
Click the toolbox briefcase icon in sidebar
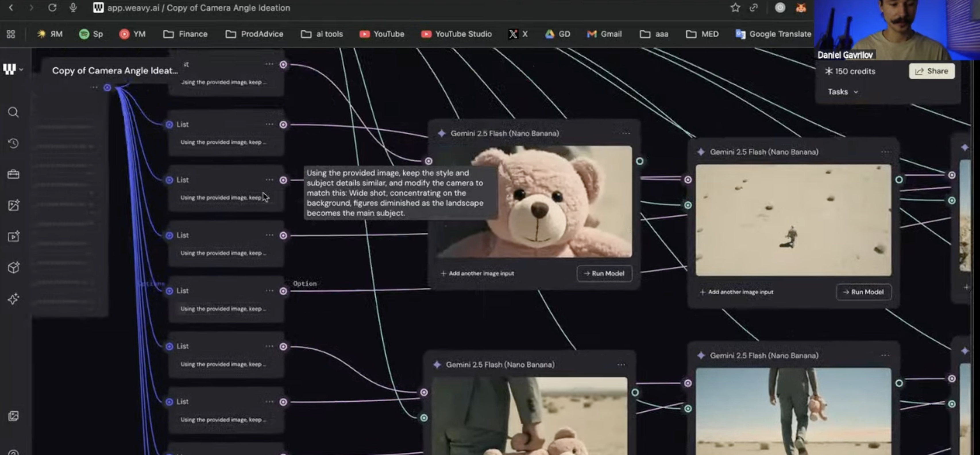[13, 174]
